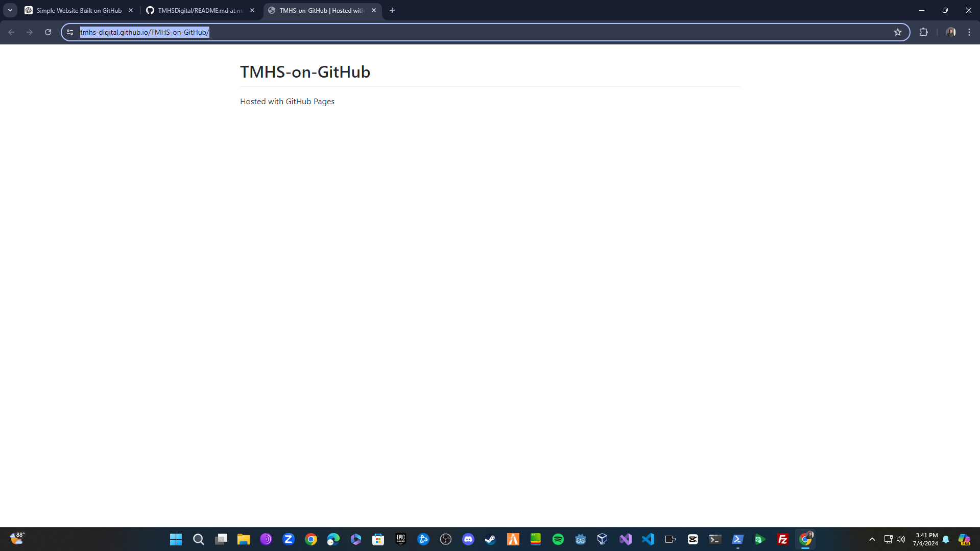Launch Spotify from the taskbar
Image resolution: width=980 pixels, height=551 pixels.
click(558, 539)
